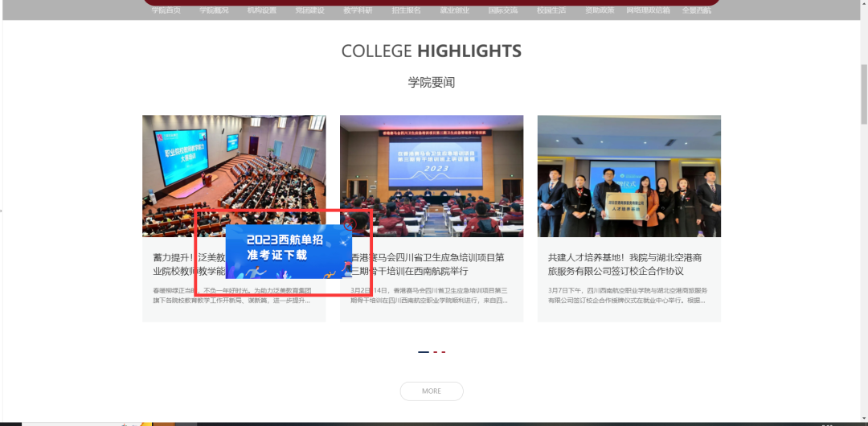
Task: Click summary text starting 春暖柳绿正当时
Action: (232, 295)
